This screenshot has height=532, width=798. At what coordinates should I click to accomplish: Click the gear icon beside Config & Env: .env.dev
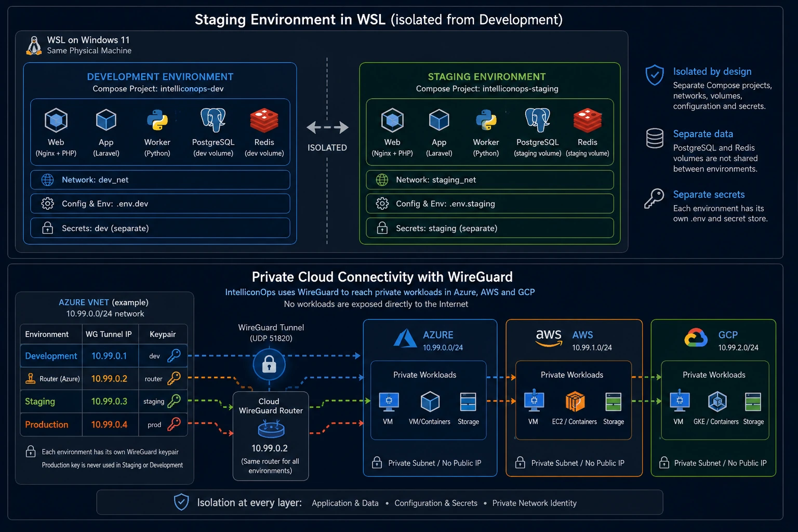(47, 204)
